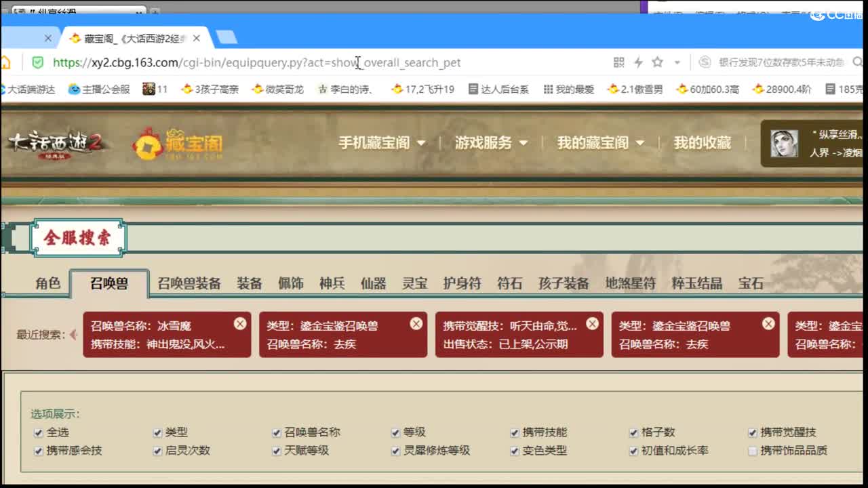
Task: Open bookmark labeled 11
Action: tap(155, 89)
